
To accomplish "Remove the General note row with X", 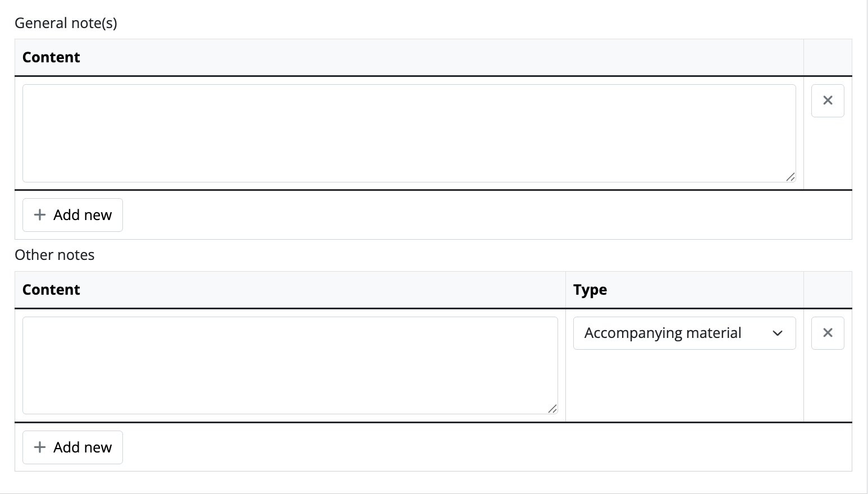I will (828, 101).
